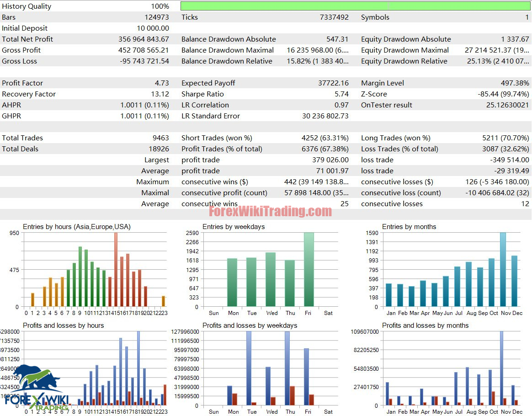Click the GHPR label
The image size is (532, 416).
pos(11,116)
